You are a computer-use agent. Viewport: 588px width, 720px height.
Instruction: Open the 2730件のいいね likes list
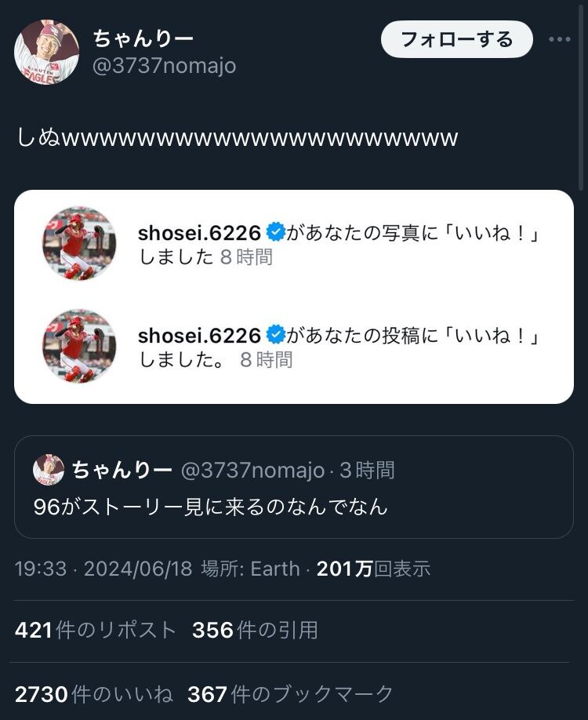tap(94, 693)
